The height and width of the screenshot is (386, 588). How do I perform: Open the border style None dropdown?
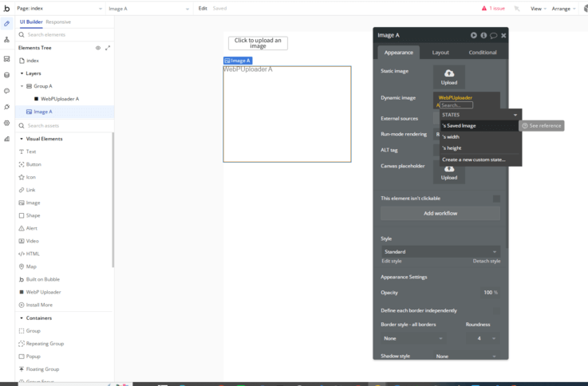pyautogui.click(x=412, y=338)
